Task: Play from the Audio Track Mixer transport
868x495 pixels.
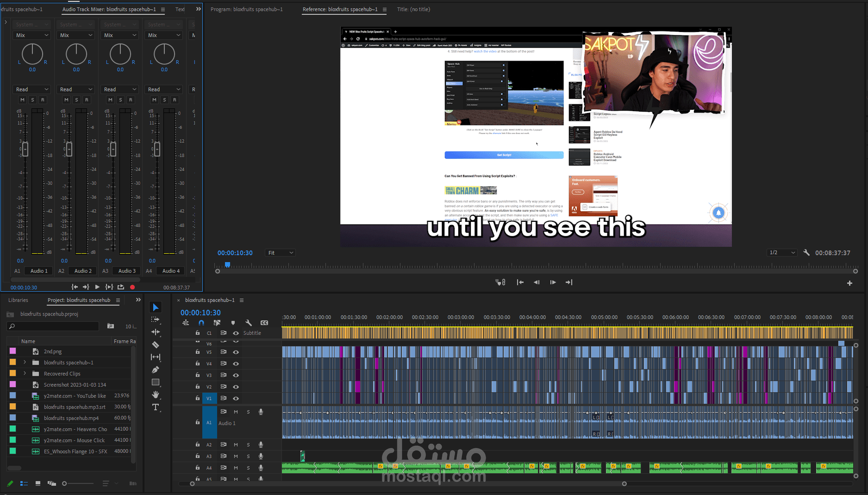Action: coord(97,287)
